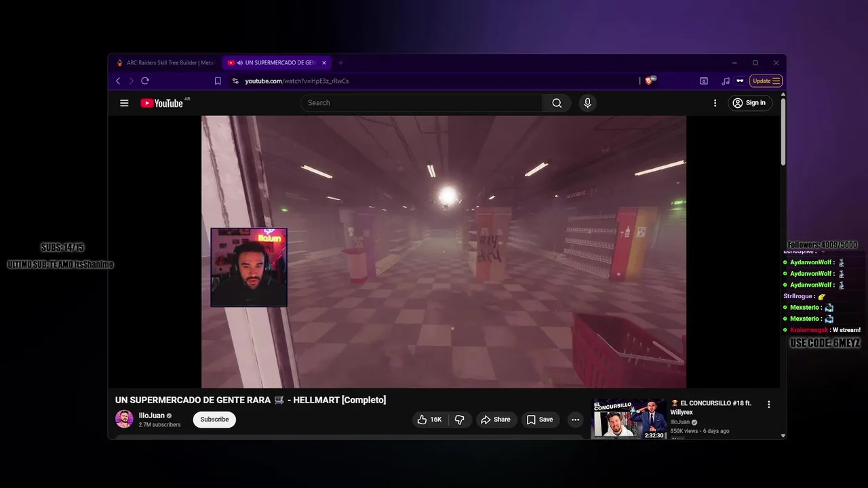Save video to a playlist
This screenshot has height=488, width=868.
pyautogui.click(x=540, y=420)
